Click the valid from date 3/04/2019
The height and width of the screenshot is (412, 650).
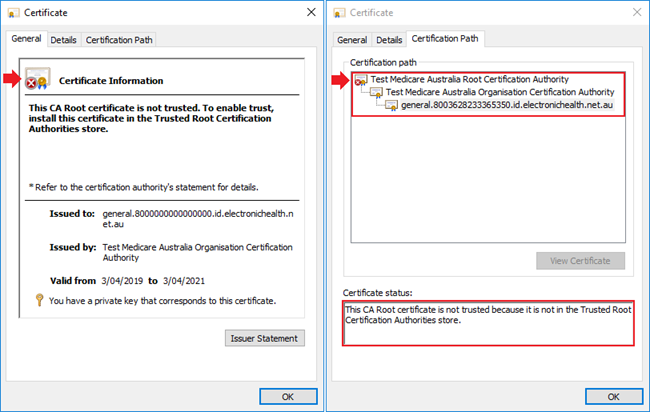click(122, 281)
